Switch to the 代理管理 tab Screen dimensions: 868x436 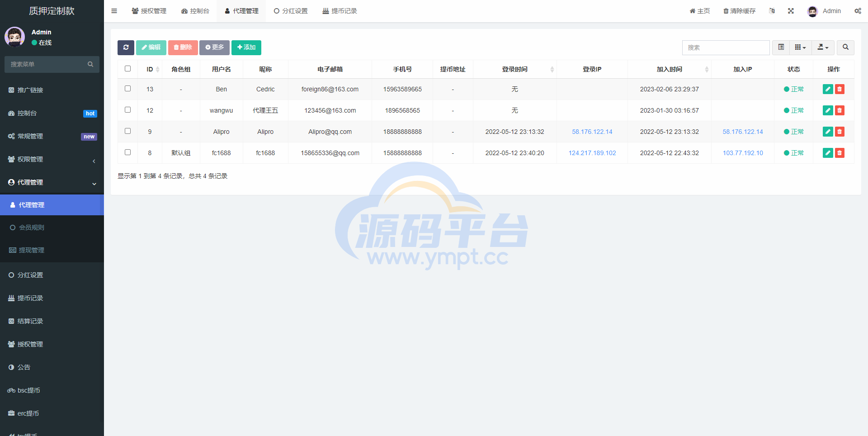pos(241,11)
